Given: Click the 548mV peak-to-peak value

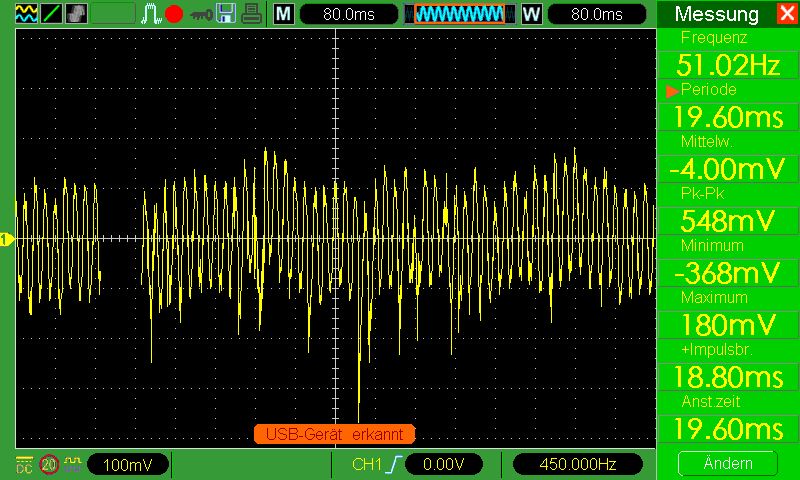Looking at the screenshot, I should 728,221.
